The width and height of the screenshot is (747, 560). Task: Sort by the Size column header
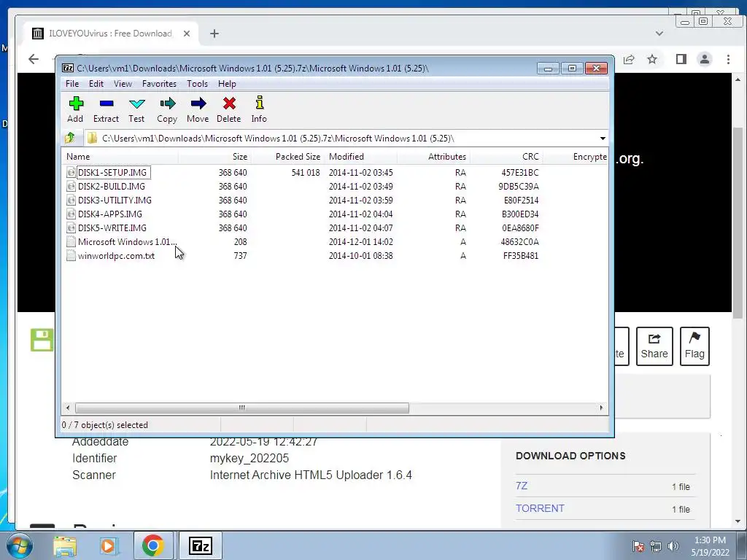215,157
